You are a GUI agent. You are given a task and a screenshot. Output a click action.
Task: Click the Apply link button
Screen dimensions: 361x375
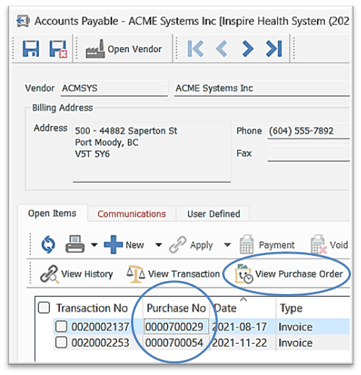point(191,245)
